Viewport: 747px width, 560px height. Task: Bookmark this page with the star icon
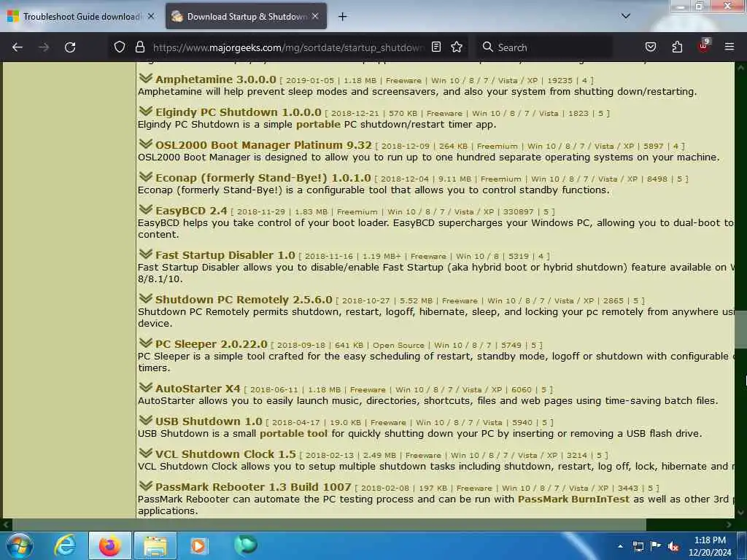point(457,47)
